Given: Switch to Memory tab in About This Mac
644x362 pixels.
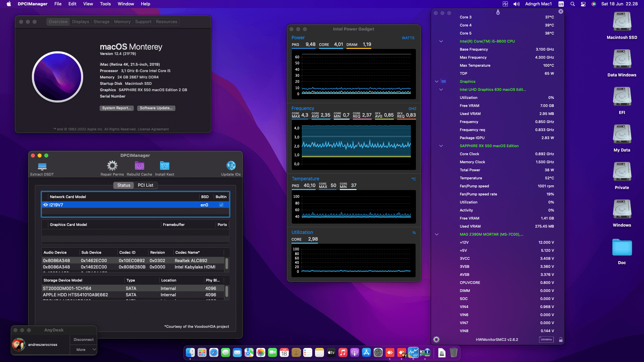Looking at the screenshot, I should pos(122,22).
